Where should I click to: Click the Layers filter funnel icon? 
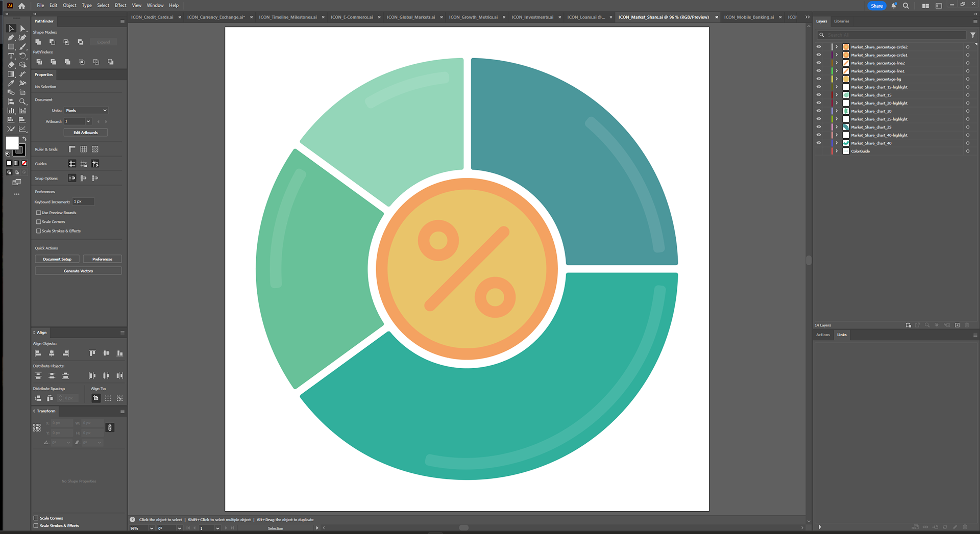coord(973,35)
